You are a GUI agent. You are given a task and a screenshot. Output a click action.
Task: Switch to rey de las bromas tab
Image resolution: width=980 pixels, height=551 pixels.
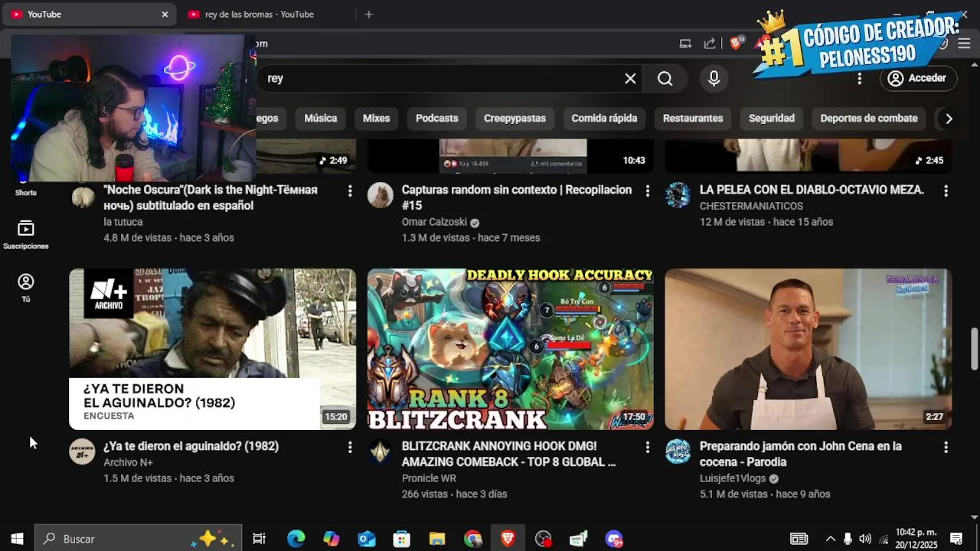[x=259, y=15]
